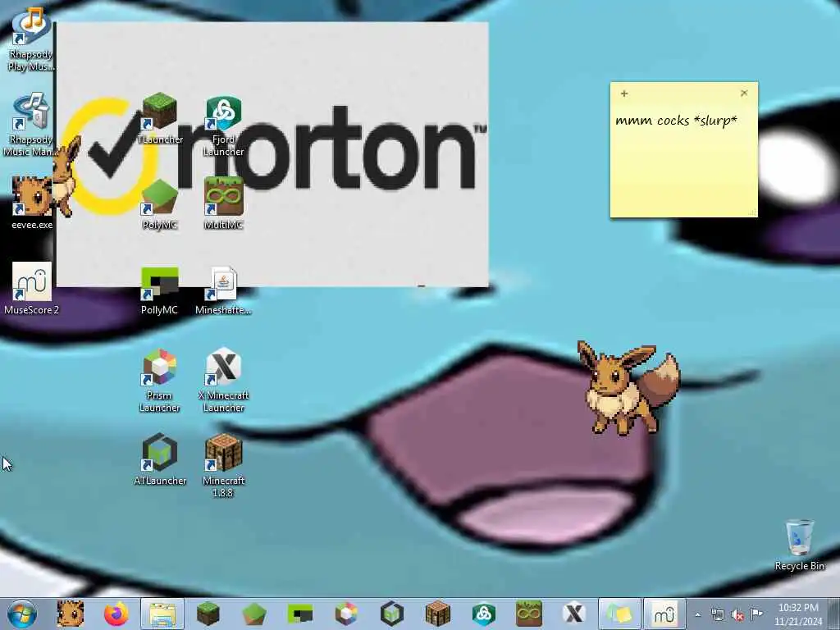
Task: Select the Mineshafter desktop shortcut
Action: pyautogui.click(x=223, y=290)
